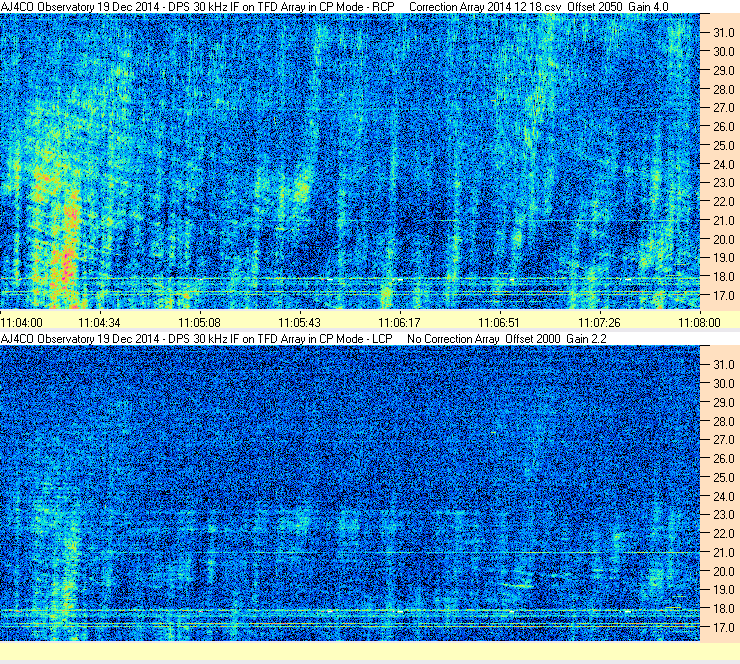Click 19.0 on the RCP frequency axis

pos(723,258)
